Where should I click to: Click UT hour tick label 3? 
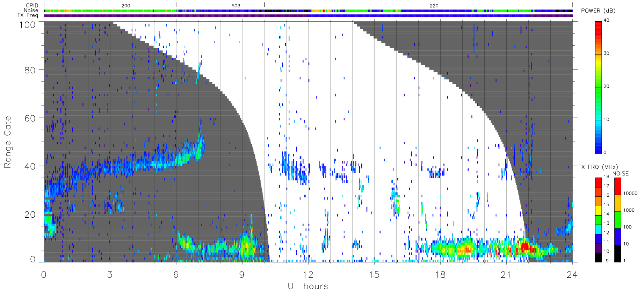point(110,275)
